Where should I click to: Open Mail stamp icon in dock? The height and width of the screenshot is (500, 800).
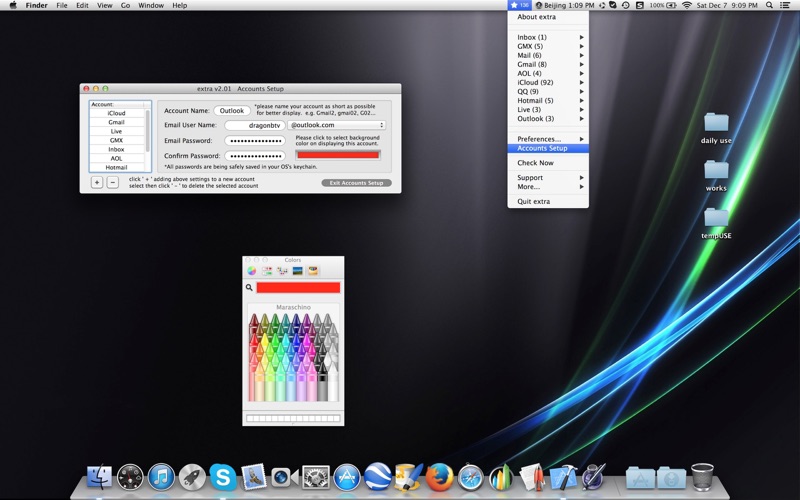pos(254,478)
